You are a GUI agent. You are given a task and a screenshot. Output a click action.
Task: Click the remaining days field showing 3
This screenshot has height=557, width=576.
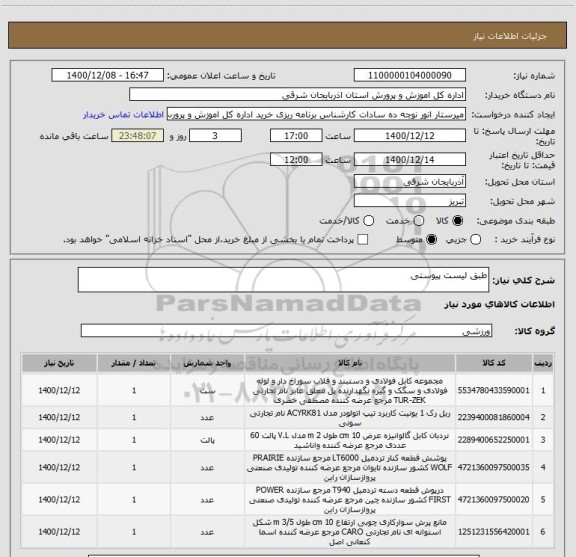[x=215, y=136]
